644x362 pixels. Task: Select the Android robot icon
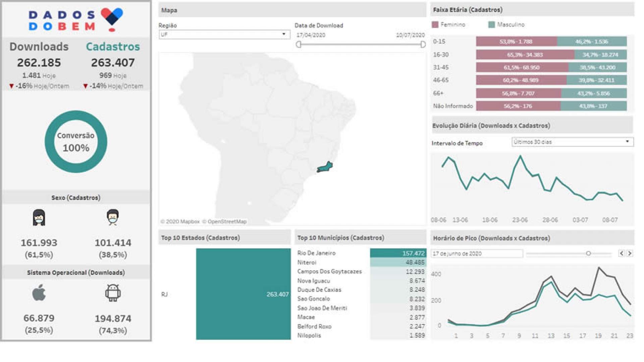113,293
